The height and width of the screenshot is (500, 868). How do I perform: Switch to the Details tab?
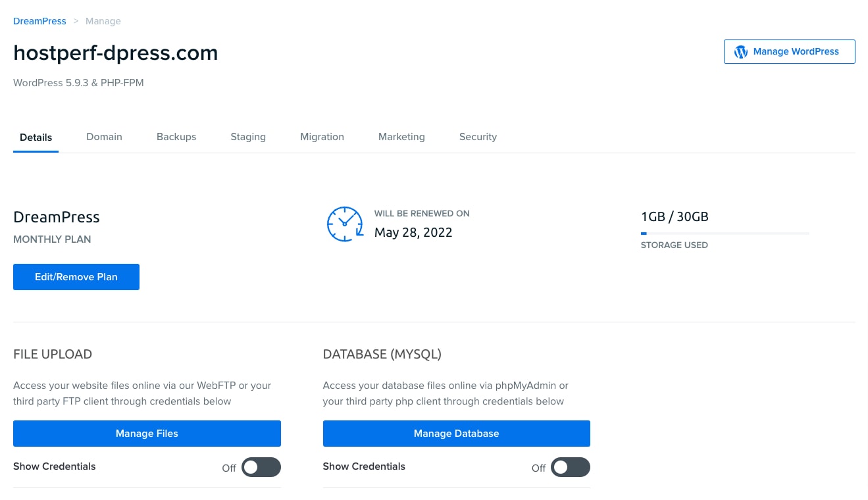pyautogui.click(x=36, y=137)
